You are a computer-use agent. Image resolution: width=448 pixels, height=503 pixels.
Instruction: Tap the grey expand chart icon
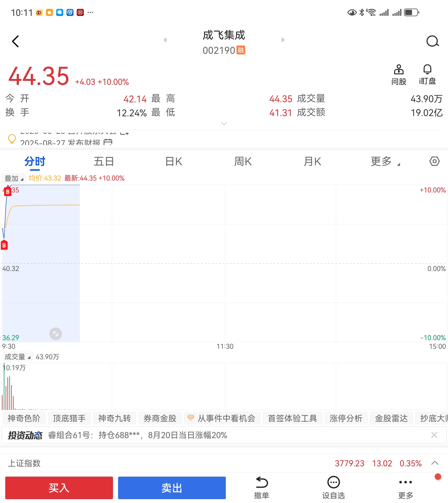56,334
